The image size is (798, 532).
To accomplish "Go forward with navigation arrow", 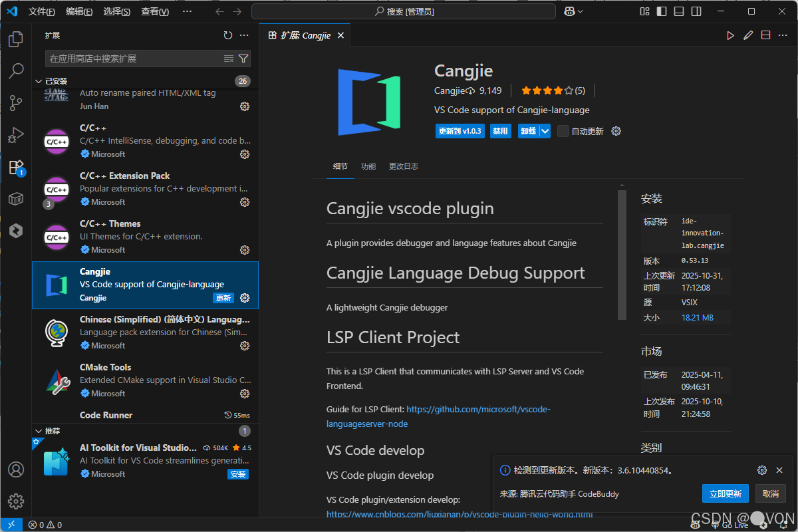I will tap(238, 11).
